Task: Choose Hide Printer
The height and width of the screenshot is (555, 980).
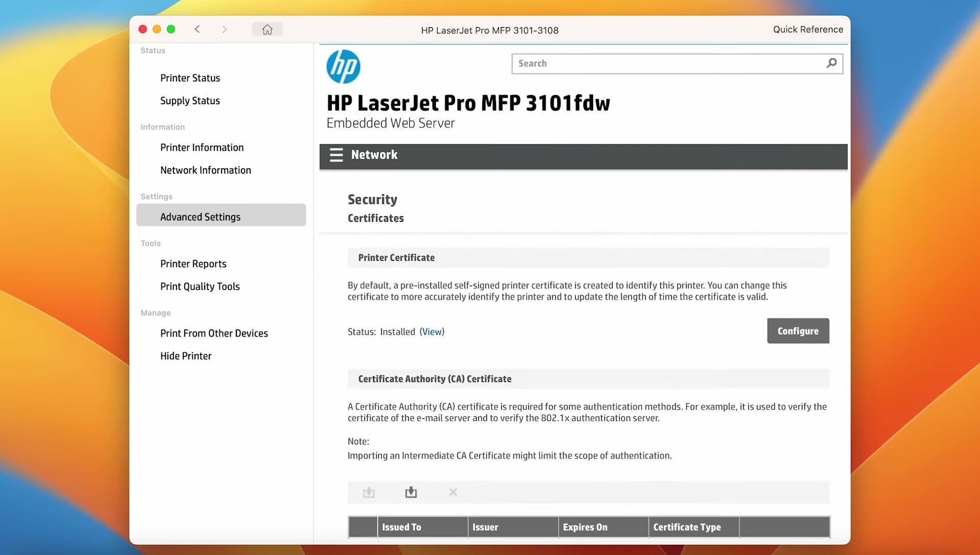Action: (x=186, y=356)
